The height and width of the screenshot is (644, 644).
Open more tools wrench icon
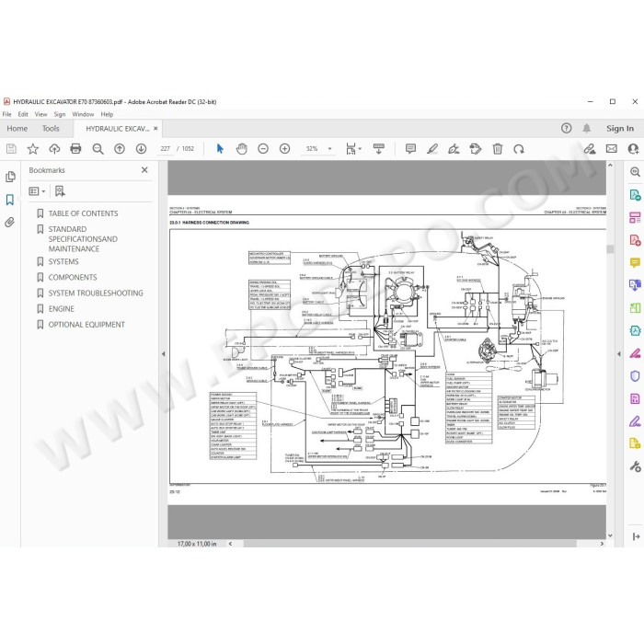tap(635, 466)
